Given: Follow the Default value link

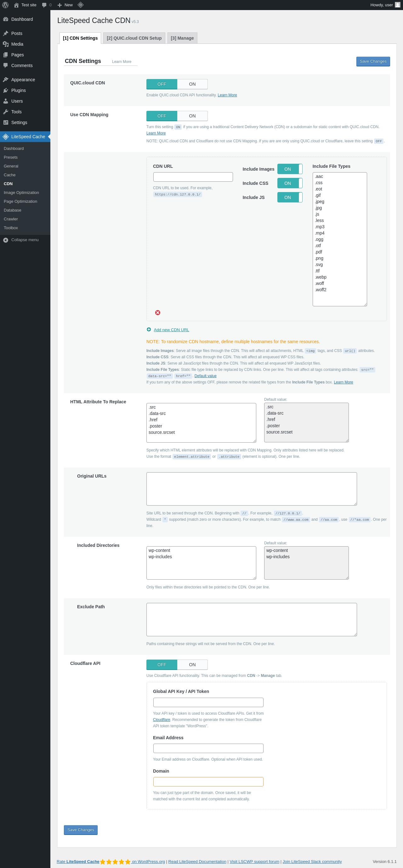Looking at the screenshot, I should [x=205, y=376].
